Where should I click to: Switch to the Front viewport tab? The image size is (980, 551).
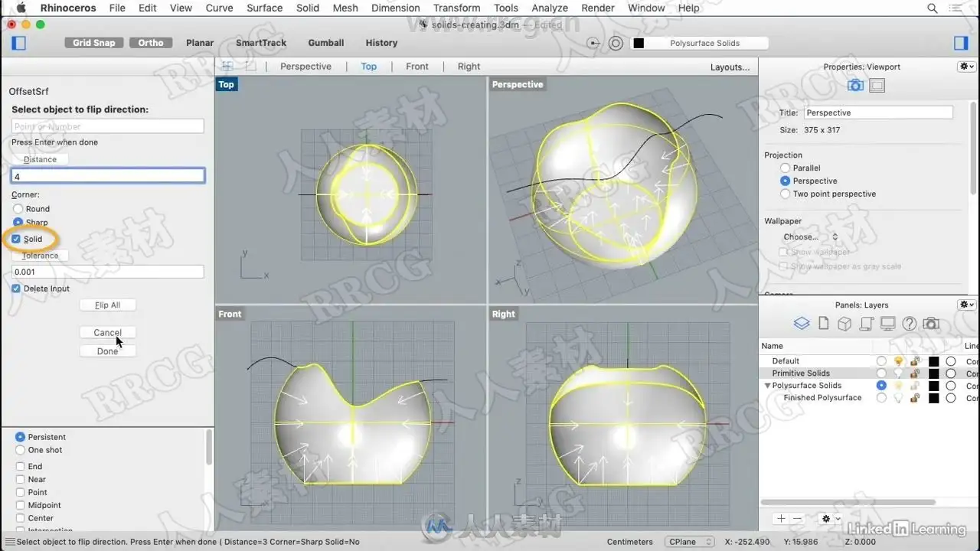tap(417, 67)
